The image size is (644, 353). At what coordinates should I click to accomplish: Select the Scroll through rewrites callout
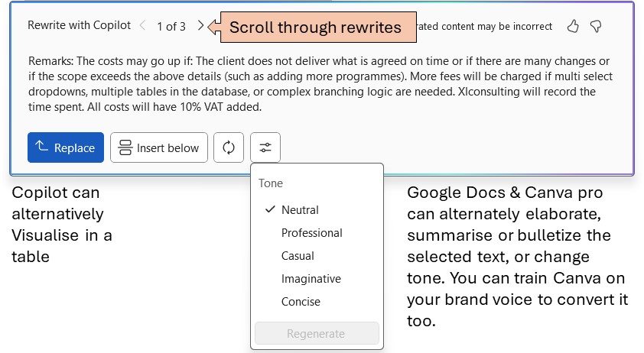coord(314,28)
